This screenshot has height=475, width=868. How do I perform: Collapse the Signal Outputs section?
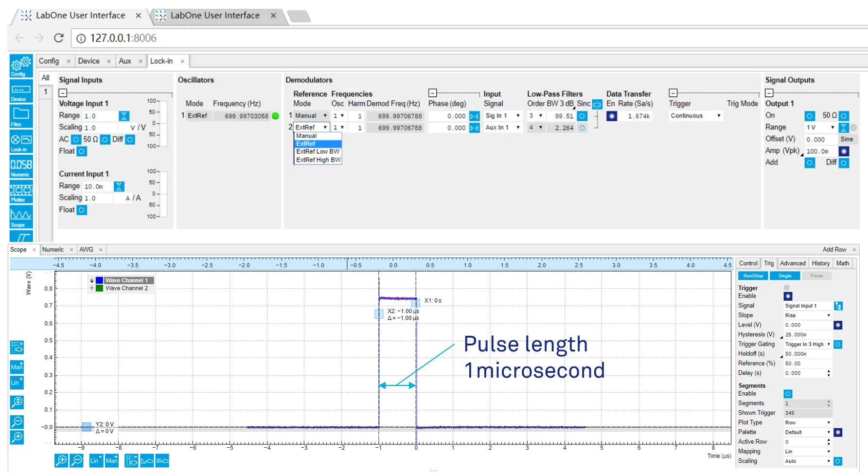(x=769, y=93)
